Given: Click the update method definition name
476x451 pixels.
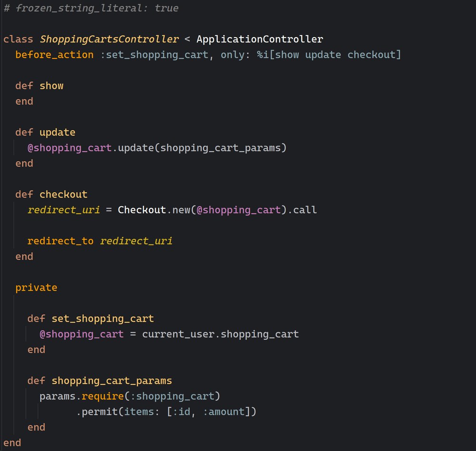Looking at the screenshot, I should point(57,132).
